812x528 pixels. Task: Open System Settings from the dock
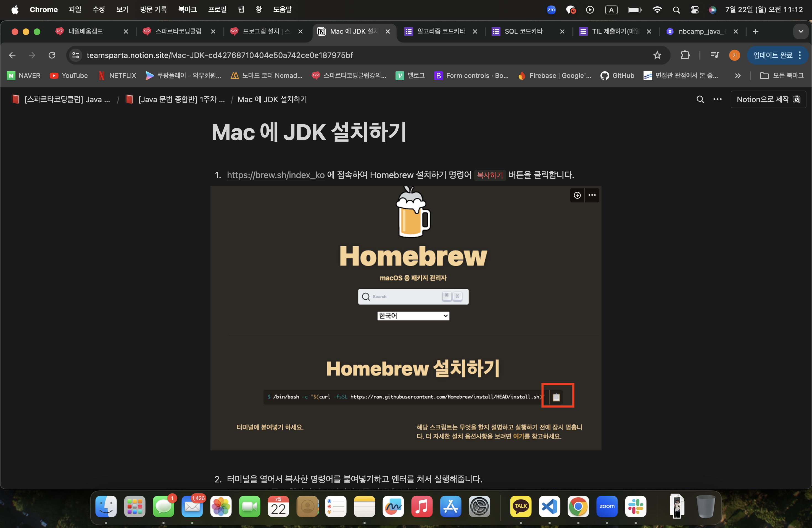(479, 506)
